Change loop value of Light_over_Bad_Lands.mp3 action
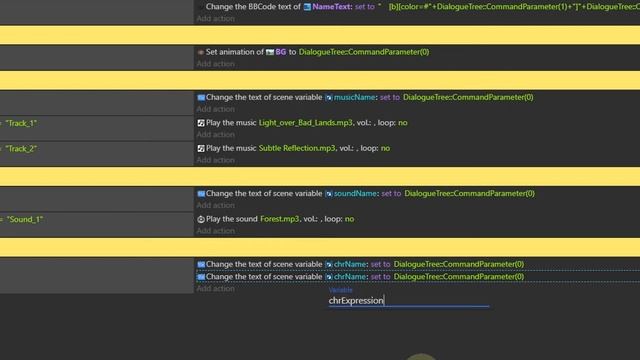Image resolution: width=640 pixels, height=360 pixels. point(402,123)
